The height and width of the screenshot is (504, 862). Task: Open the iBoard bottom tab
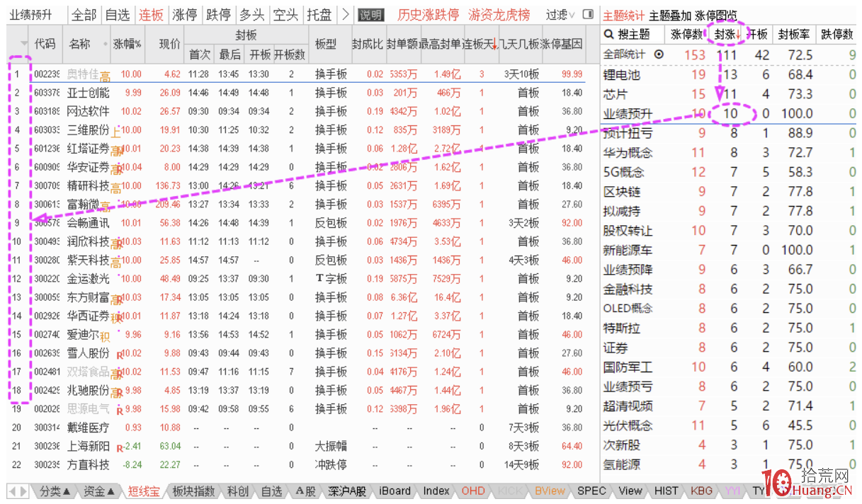click(x=395, y=491)
